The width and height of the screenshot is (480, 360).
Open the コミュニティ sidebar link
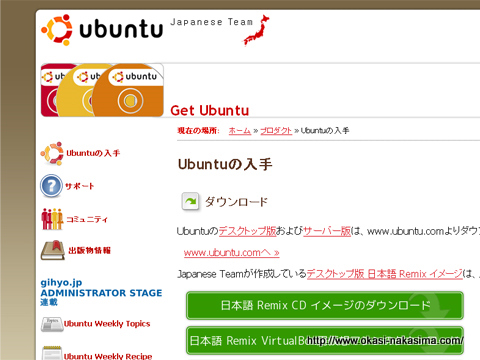point(87,219)
